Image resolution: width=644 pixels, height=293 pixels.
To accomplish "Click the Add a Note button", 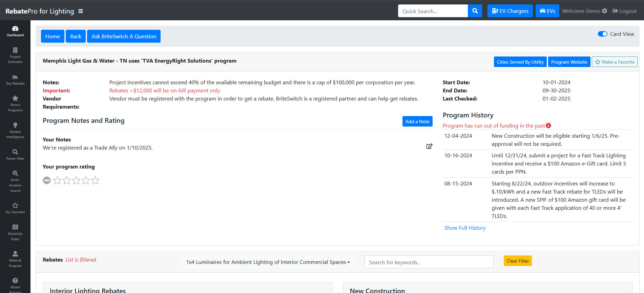I will [x=417, y=121].
